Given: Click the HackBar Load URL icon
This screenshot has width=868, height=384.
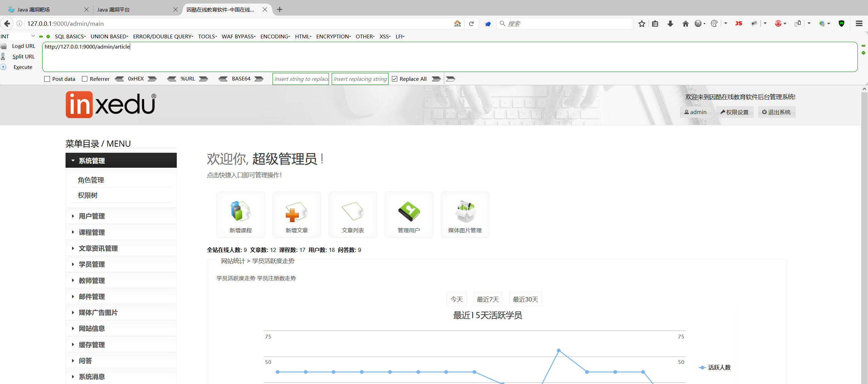Looking at the screenshot, I should tap(4, 46).
